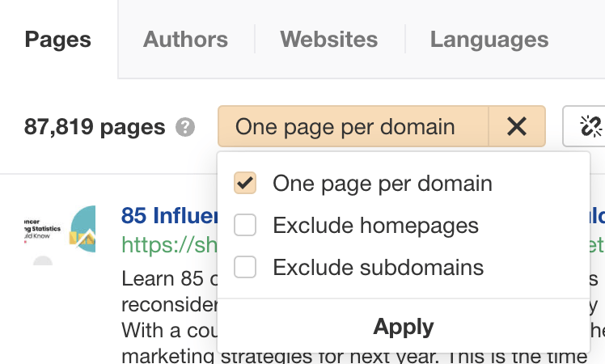The height and width of the screenshot is (364, 605).
Task: Open the Authors tab
Action: point(185,39)
